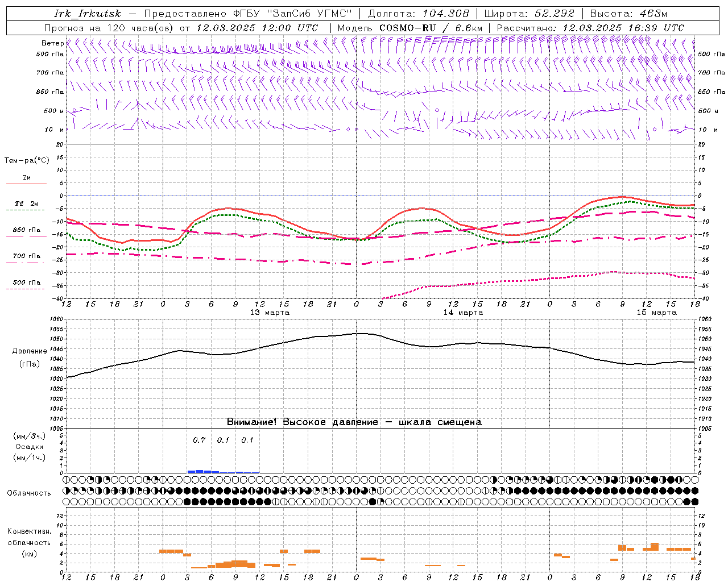Click the 0.7 precipitation value label
The image size is (728, 582).
click(199, 440)
